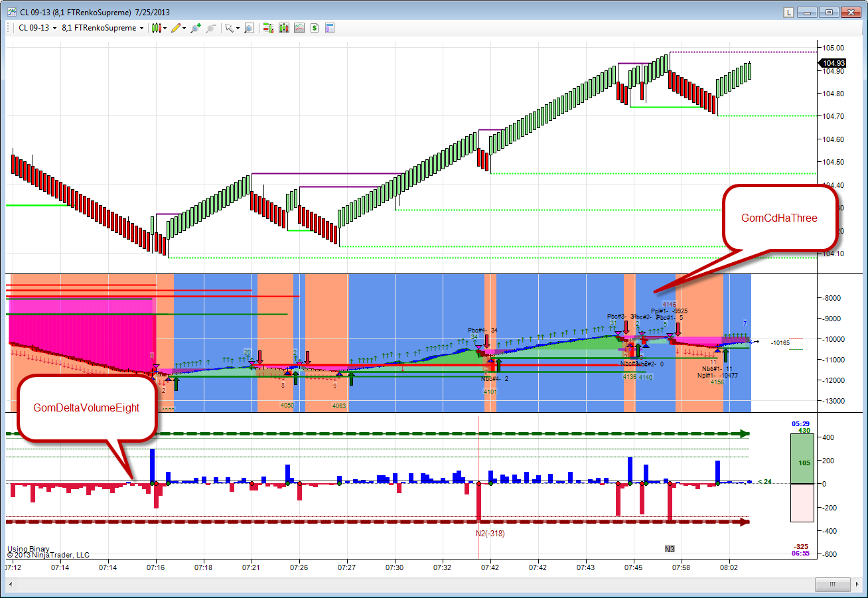Click the 430 value above the meter
Image resolution: width=868 pixels, height=598 pixels.
804,430
